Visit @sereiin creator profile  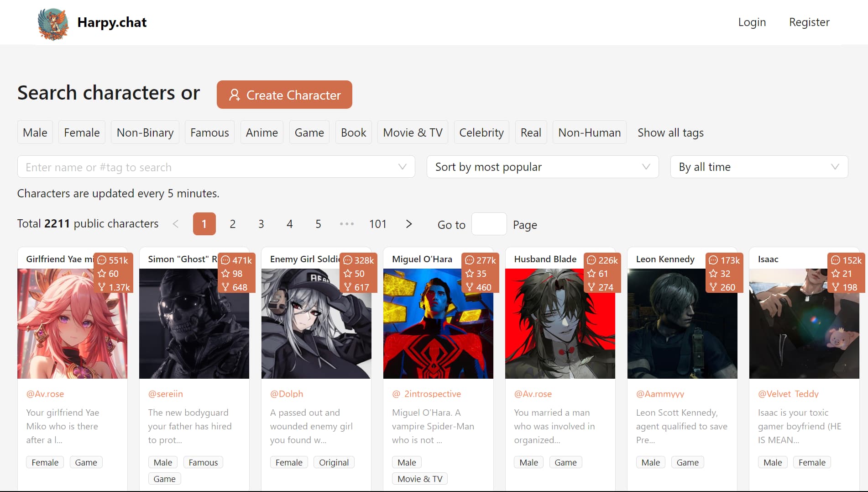pos(165,394)
